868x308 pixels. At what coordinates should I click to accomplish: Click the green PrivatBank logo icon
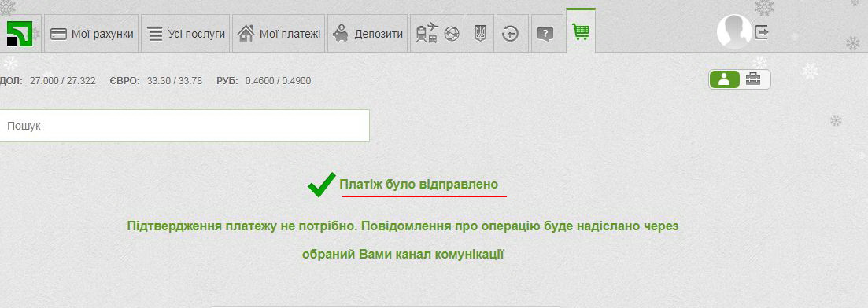[x=20, y=34]
